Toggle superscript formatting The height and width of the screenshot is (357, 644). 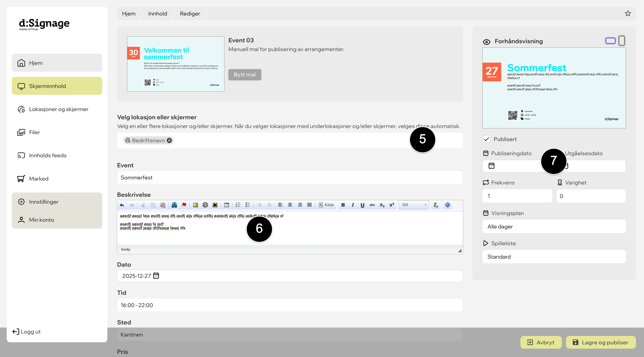tap(392, 205)
